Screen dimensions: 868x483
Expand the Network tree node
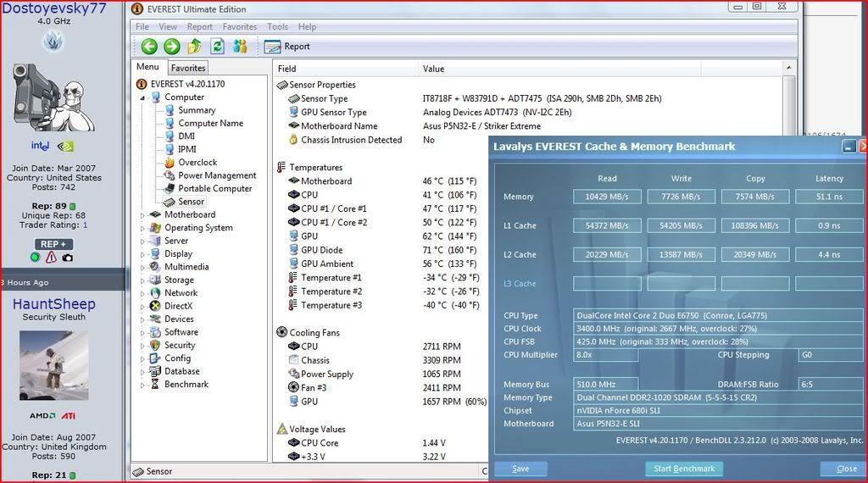point(142,293)
